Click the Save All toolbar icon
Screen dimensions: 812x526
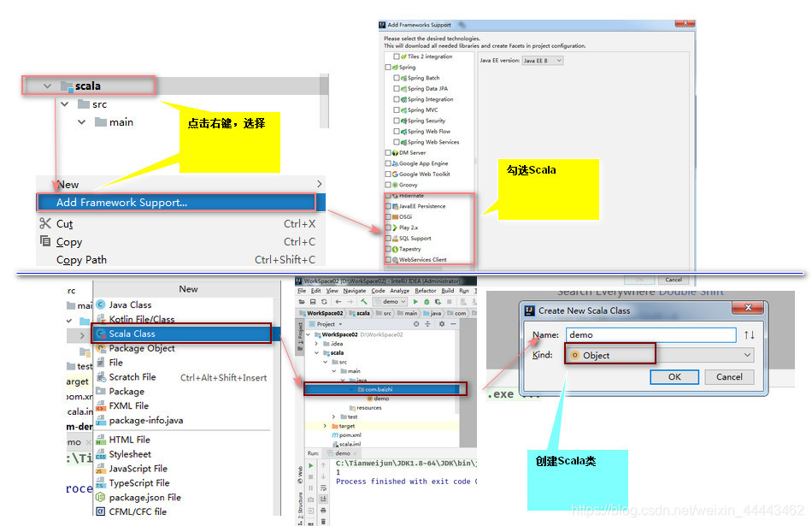click(x=313, y=302)
